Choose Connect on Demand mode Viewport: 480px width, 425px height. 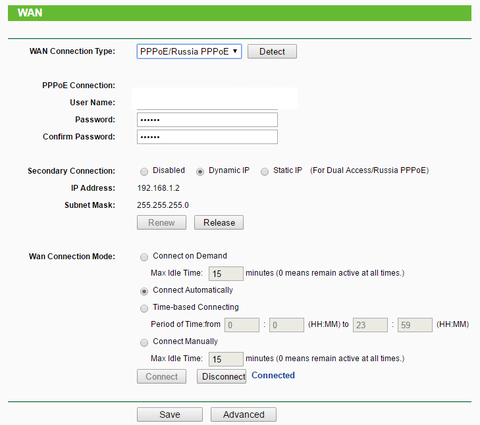(144, 257)
